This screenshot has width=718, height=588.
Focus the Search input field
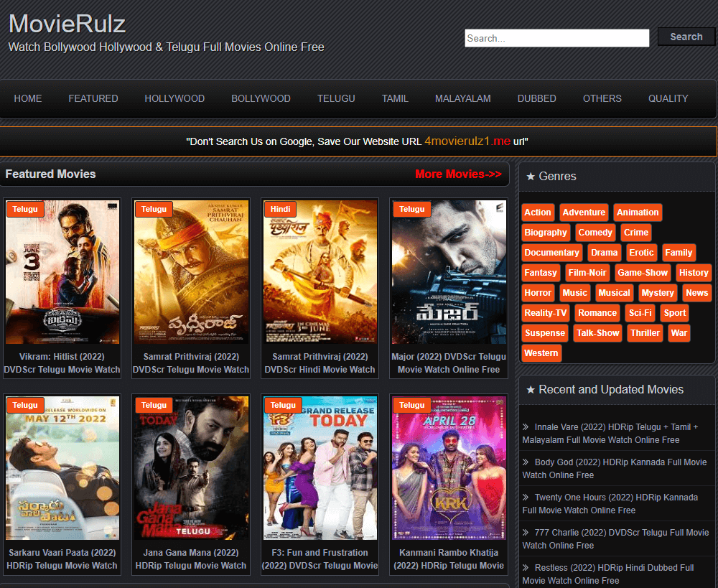tap(557, 38)
